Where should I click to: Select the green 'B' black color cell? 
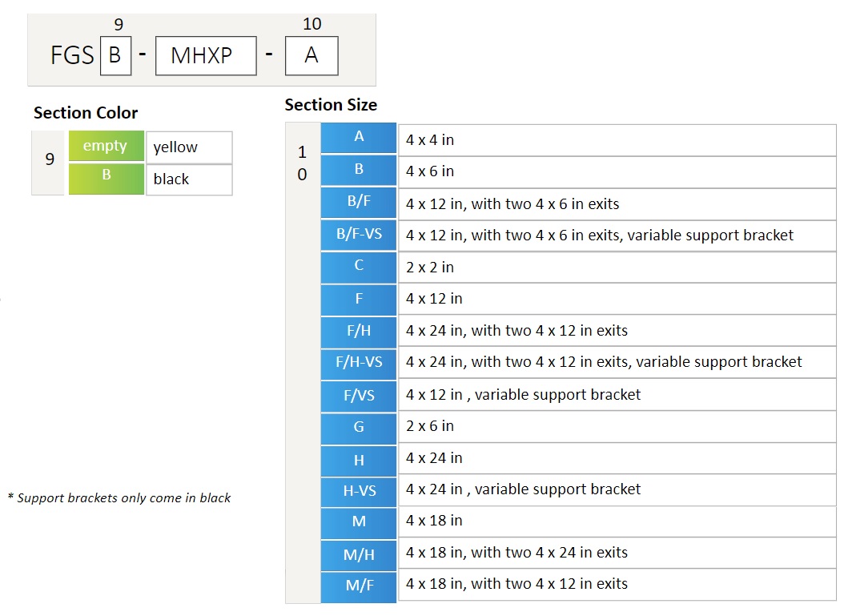pos(107,179)
